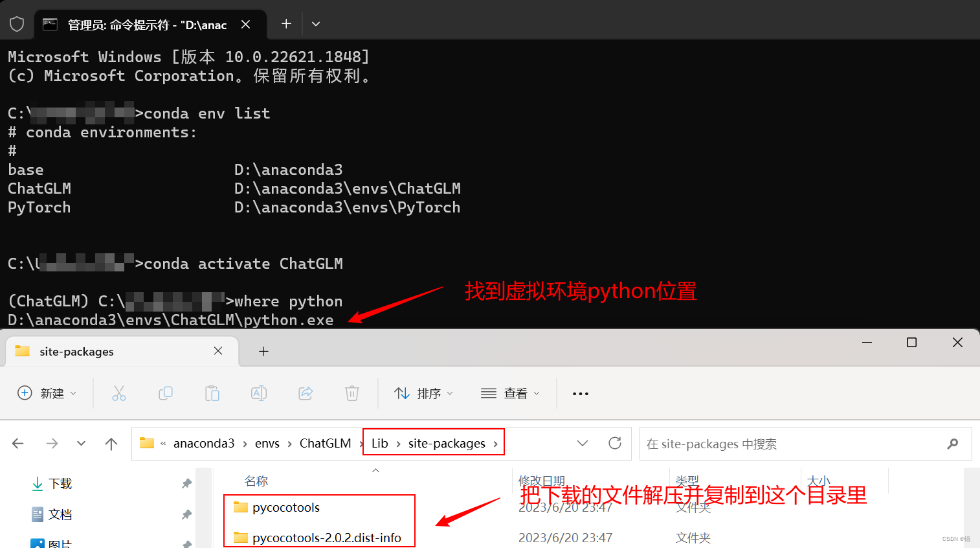Click the Delete trash icon

pos(352,393)
